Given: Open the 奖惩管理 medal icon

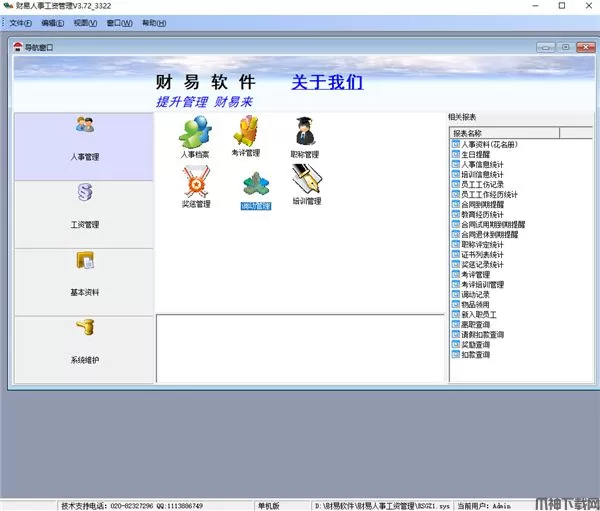Looking at the screenshot, I should coord(196,187).
